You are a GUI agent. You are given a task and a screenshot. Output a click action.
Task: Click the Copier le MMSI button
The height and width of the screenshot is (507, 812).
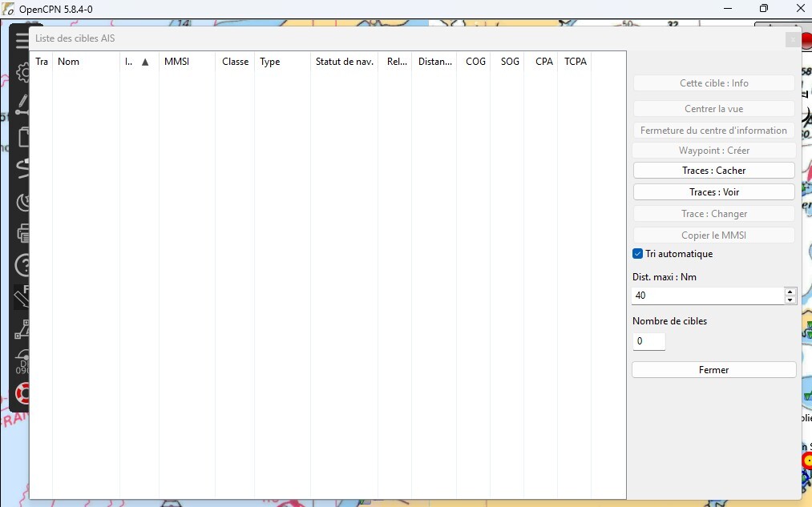click(713, 235)
